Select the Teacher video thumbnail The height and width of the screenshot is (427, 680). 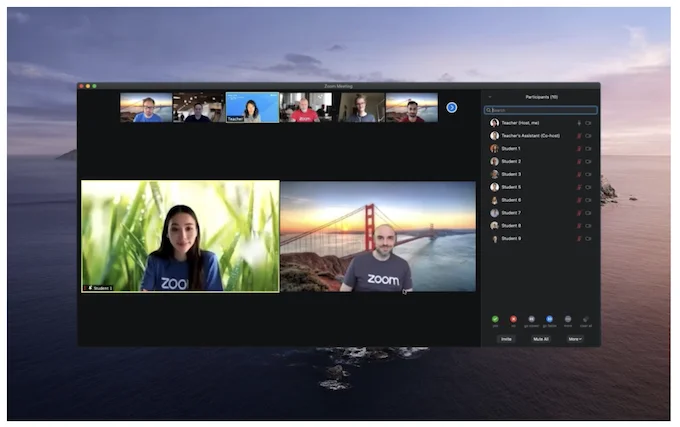coord(252,108)
